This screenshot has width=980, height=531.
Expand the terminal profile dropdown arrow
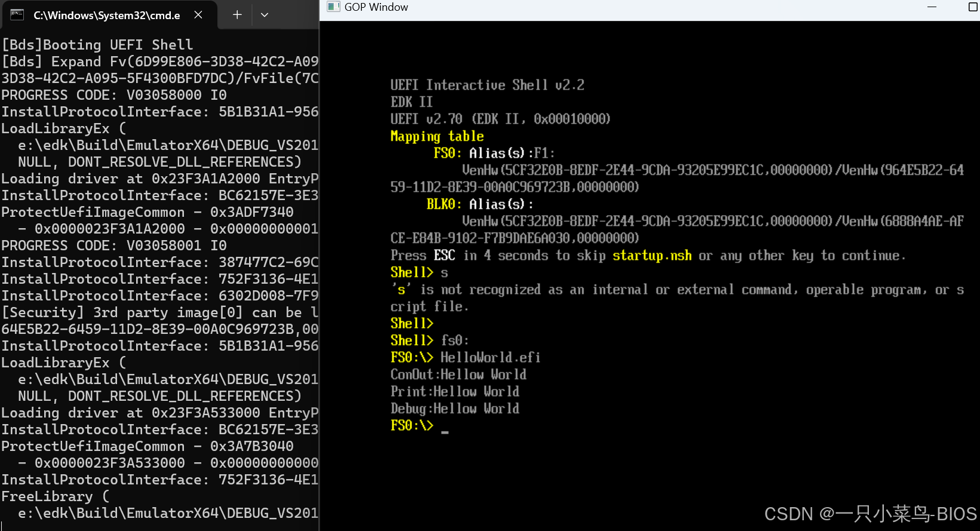(x=265, y=15)
